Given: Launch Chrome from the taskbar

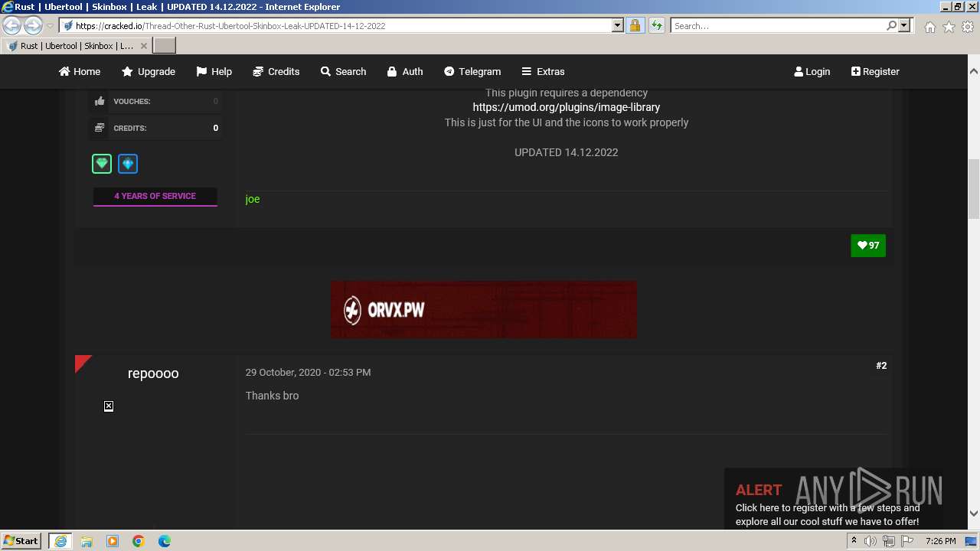Looking at the screenshot, I should 139,541.
